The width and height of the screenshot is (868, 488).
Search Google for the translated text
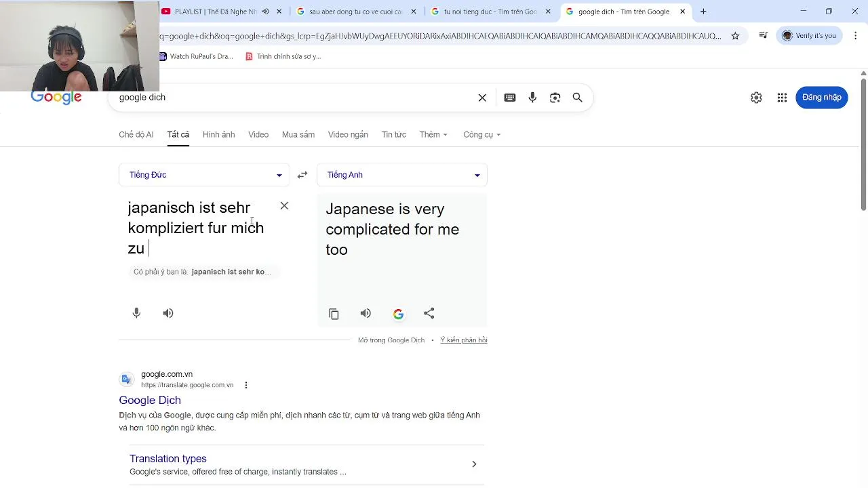coord(398,314)
